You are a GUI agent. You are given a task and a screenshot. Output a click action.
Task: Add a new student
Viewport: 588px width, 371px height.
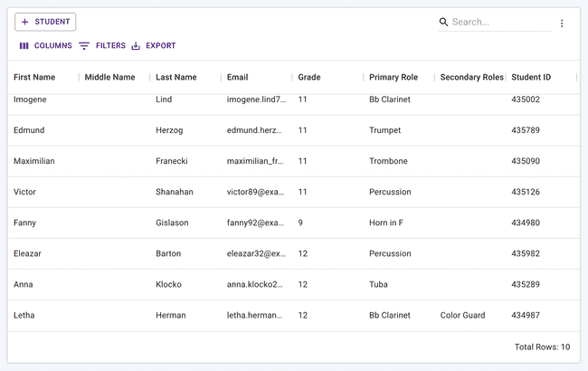pos(45,22)
